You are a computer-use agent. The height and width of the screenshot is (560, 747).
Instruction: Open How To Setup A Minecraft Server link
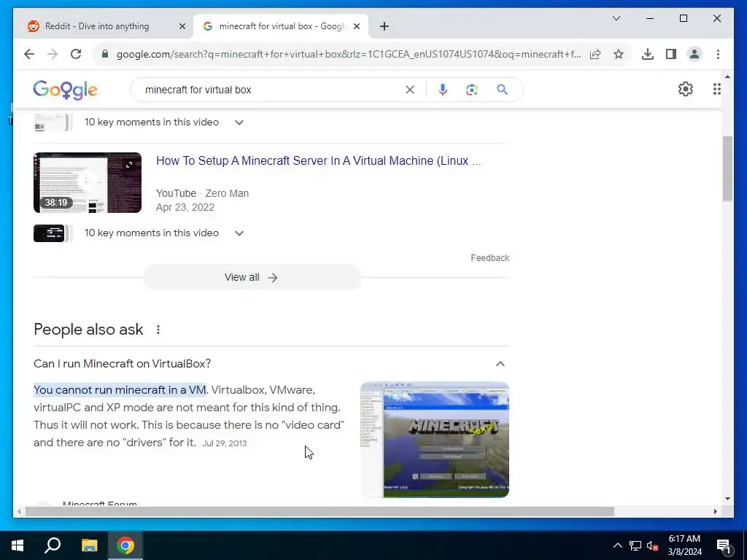(319, 161)
